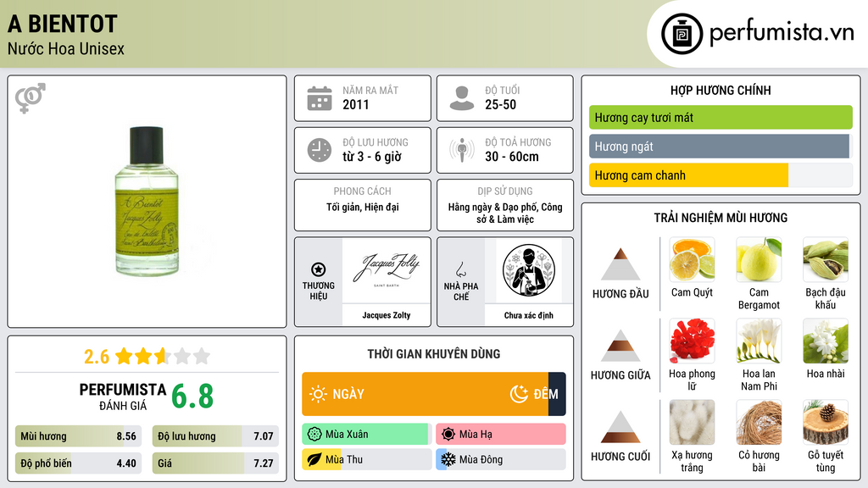The height and width of the screenshot is (488, 868).
Task: Click the sun icon next to Ngày
Action: click(318, 394)
